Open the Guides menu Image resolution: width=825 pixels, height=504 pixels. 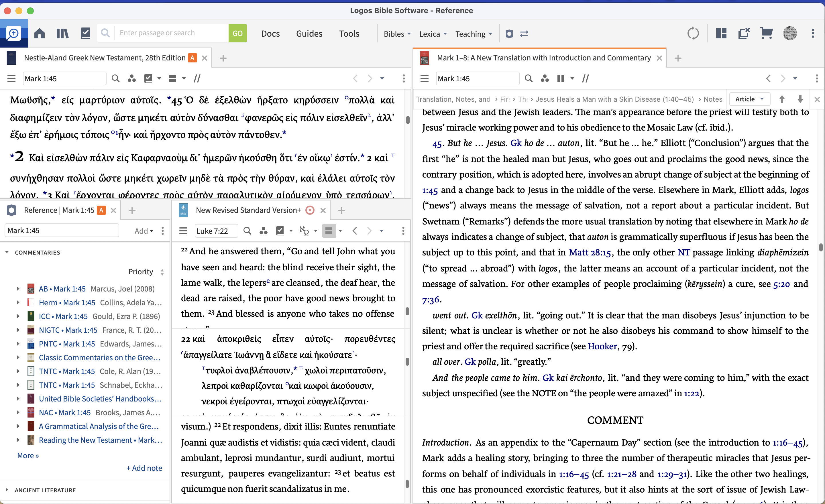309,34
